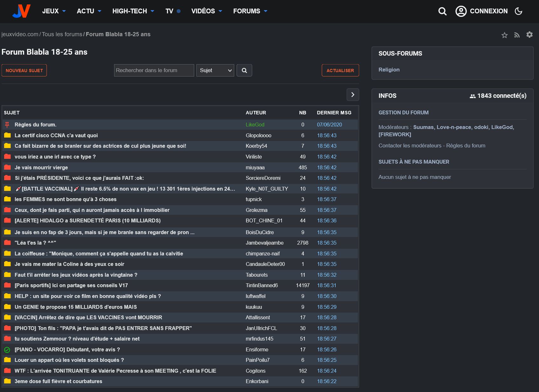The height and width of the screenshot is (392, 539).
Task: Click folder icon of Un GENIE te propose
Action: (7, 307)
